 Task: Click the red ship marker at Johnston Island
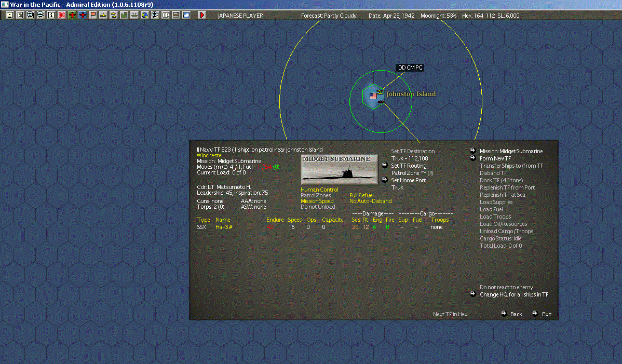381,101
